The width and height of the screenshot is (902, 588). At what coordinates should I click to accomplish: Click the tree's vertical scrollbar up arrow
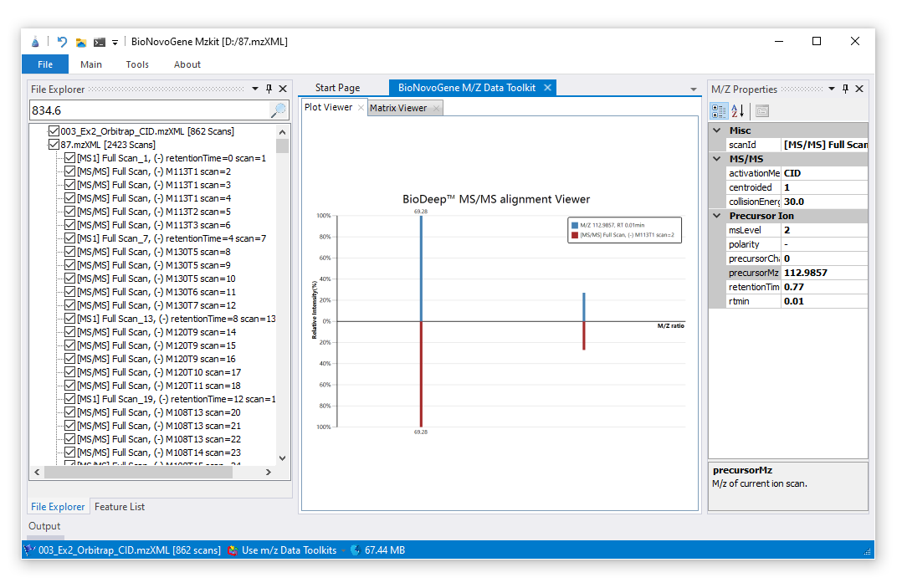tap(283, 131)
